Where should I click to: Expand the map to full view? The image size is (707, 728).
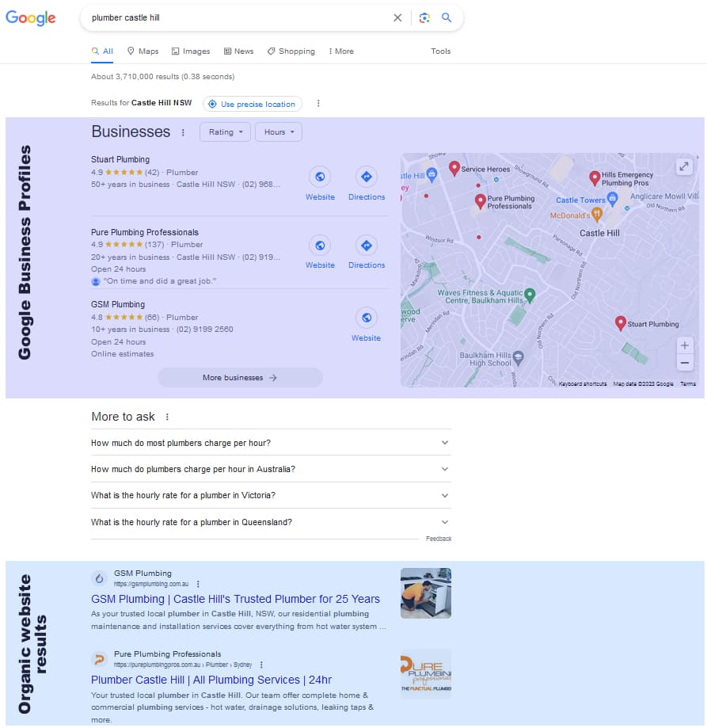pos(684,166)
